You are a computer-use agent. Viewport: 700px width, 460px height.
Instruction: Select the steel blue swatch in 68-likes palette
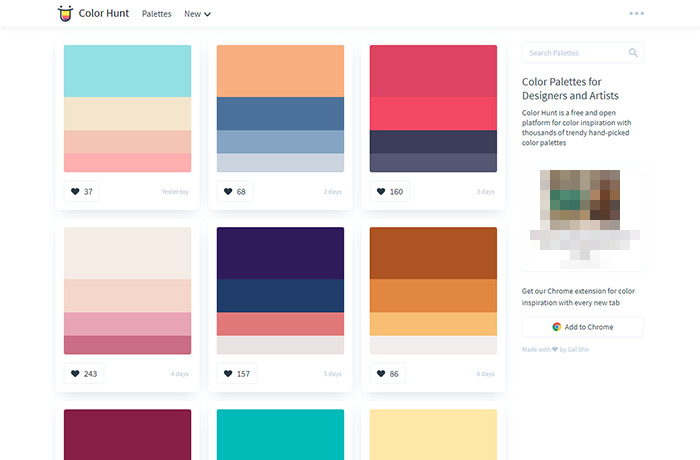(x=280, y=114)
